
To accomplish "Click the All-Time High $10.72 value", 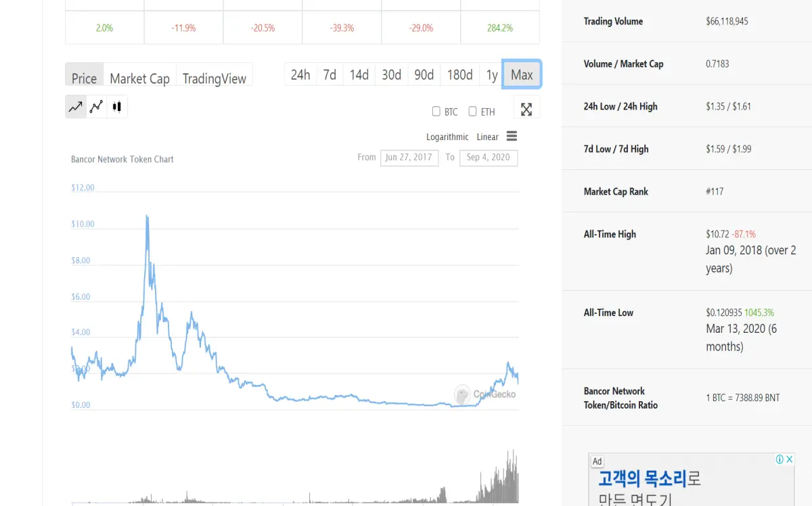I will [x=717, y=234].
